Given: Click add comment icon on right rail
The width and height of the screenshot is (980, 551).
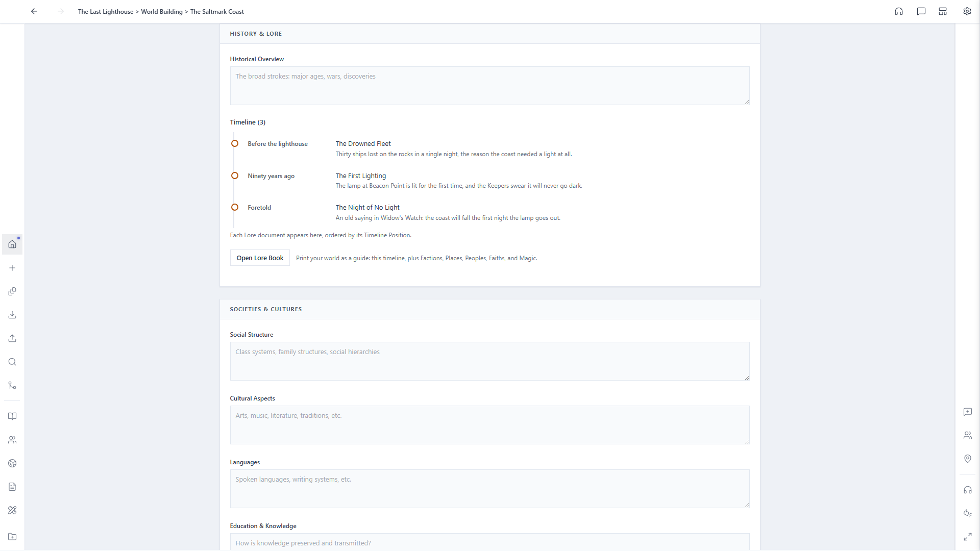Looking at the screenshot, I should pos(968,412).
